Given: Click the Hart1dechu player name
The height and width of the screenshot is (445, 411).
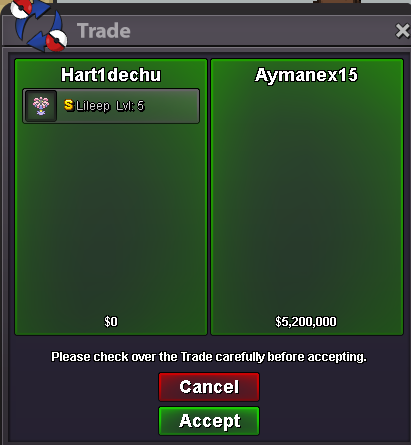Looking at the screenshot, I should [111, 75].
